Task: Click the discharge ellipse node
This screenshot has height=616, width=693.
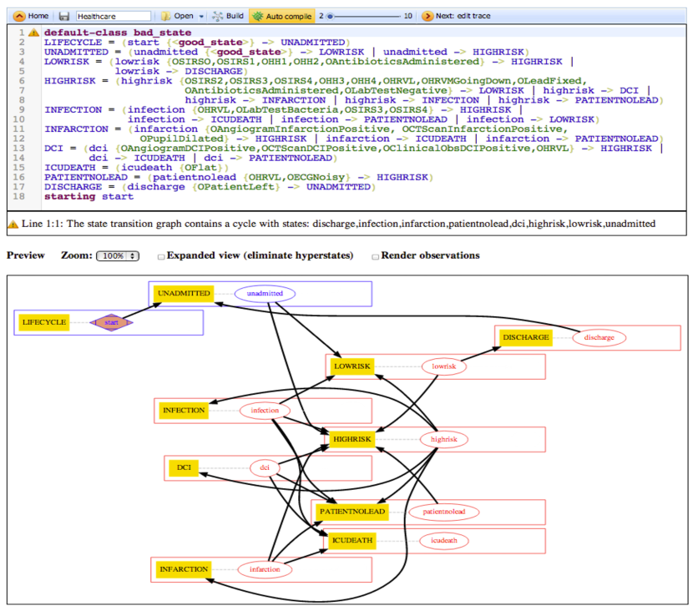Action: [x=599, y=337]
